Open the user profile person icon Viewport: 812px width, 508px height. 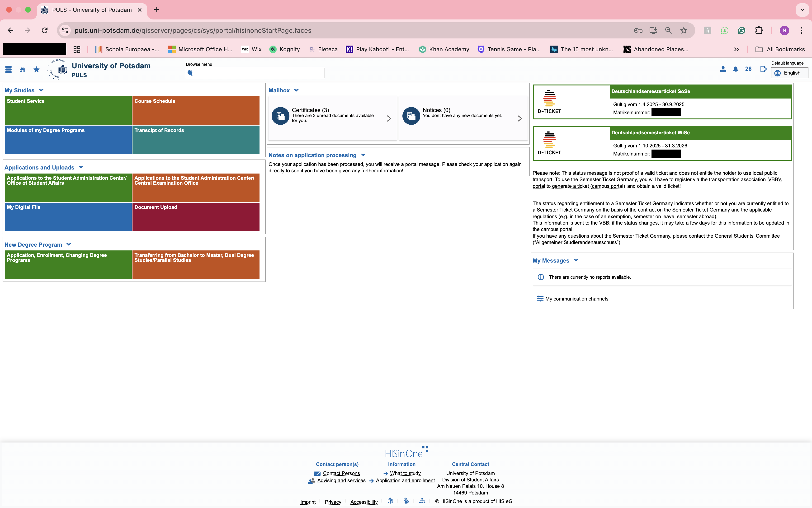(723, 69)
